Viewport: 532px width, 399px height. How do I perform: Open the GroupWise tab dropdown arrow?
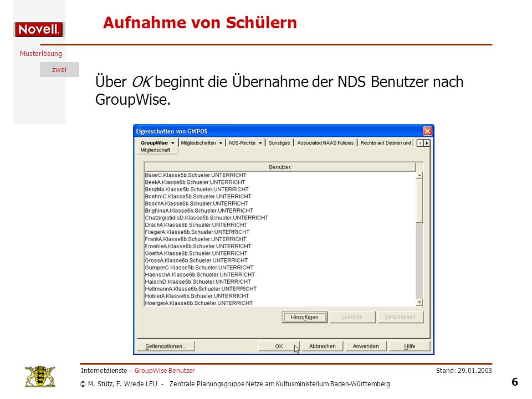click(x=173, y=143)
